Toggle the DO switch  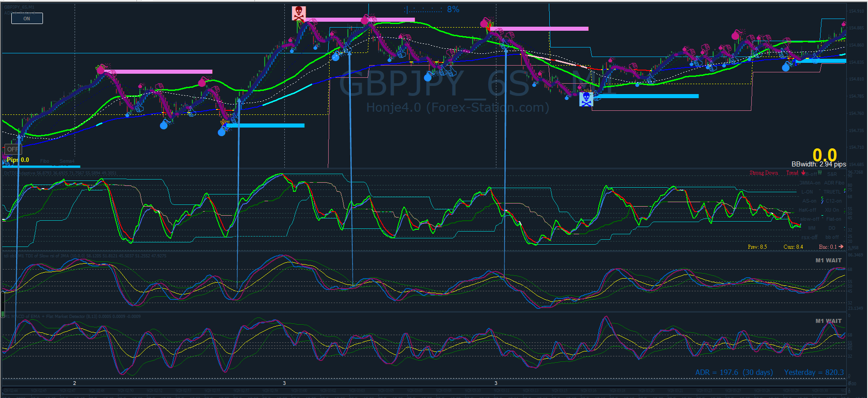click(832, 228)
